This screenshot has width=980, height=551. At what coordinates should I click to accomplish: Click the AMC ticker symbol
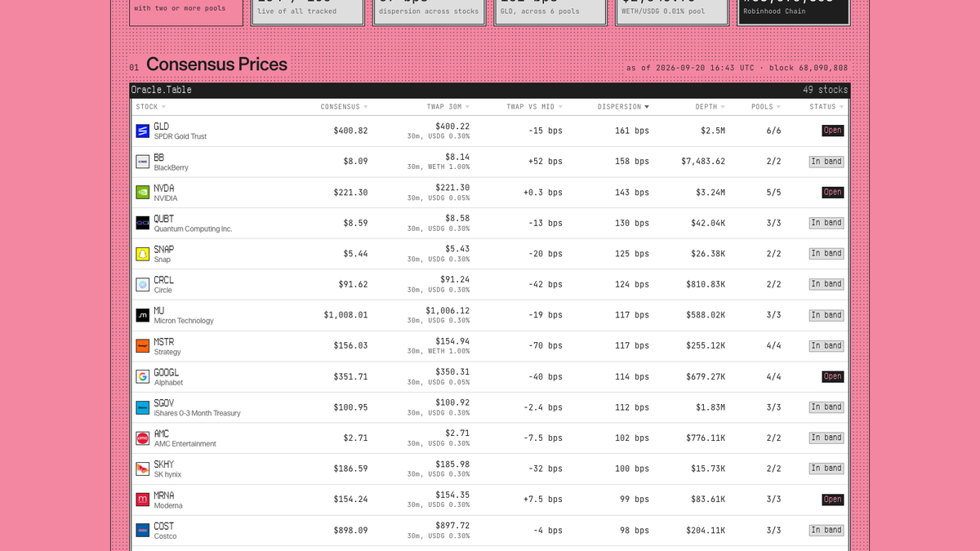pos(162,434)
